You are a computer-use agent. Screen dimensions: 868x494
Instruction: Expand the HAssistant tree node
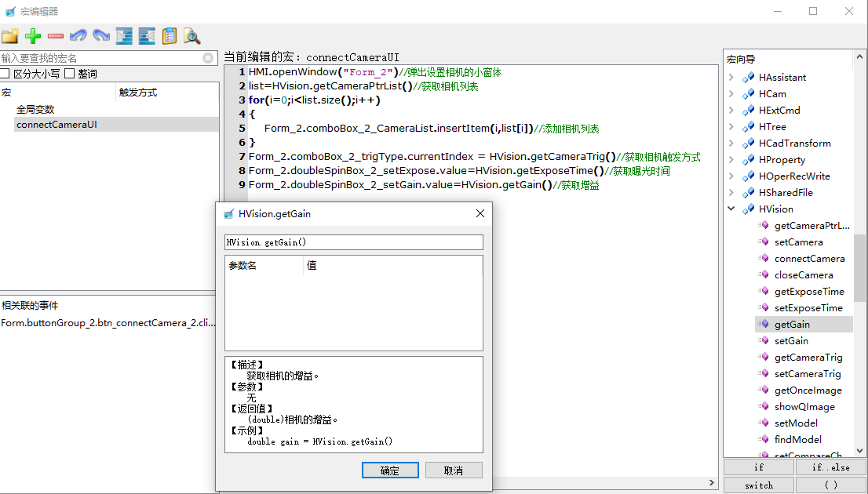731,78
